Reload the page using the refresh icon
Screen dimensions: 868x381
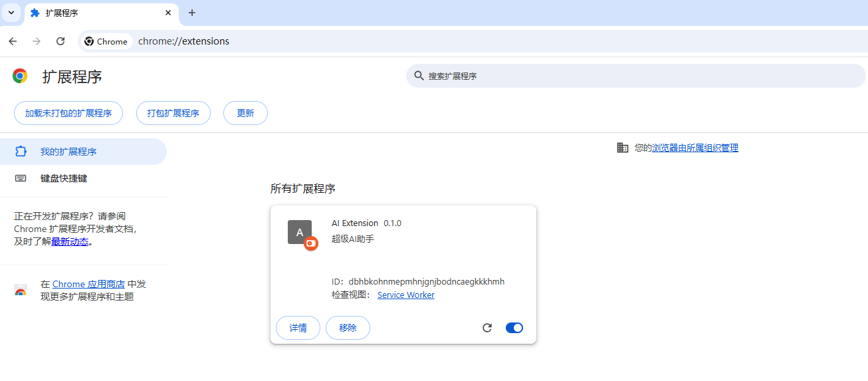click(x=60, y=41)
